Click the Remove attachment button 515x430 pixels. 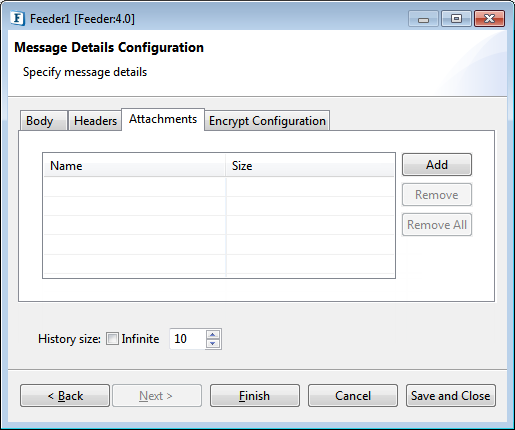[437, 195]
